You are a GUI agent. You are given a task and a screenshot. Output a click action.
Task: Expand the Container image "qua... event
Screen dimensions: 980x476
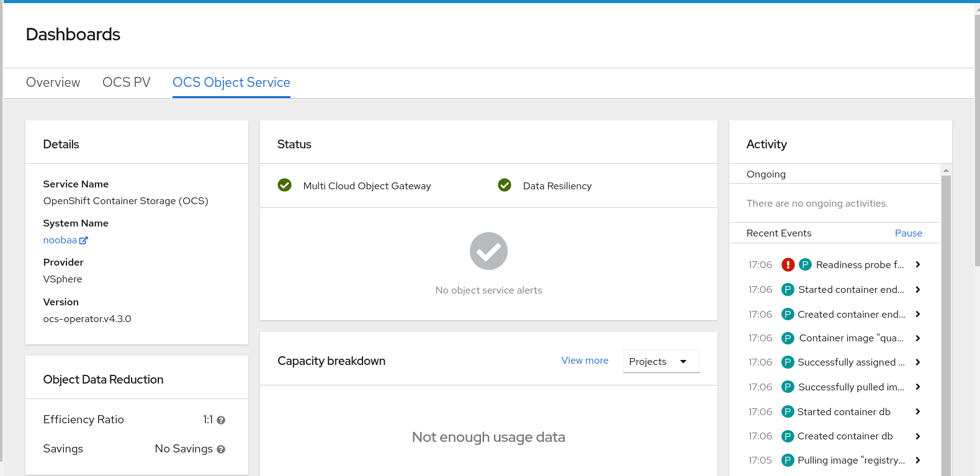tap(918, 338)
